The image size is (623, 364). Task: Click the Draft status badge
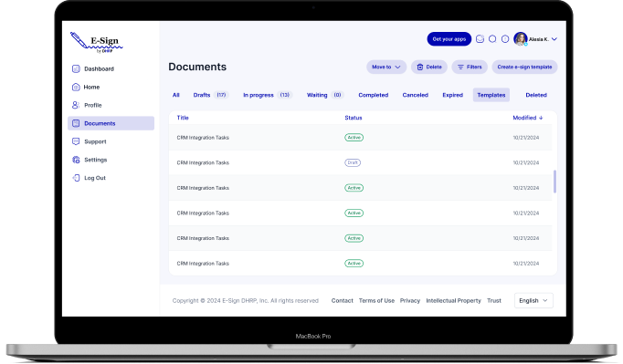[353, 162]
